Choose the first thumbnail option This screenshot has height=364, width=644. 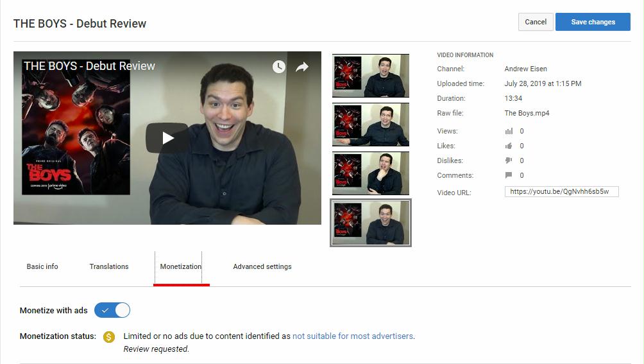[x=371, y=76]
